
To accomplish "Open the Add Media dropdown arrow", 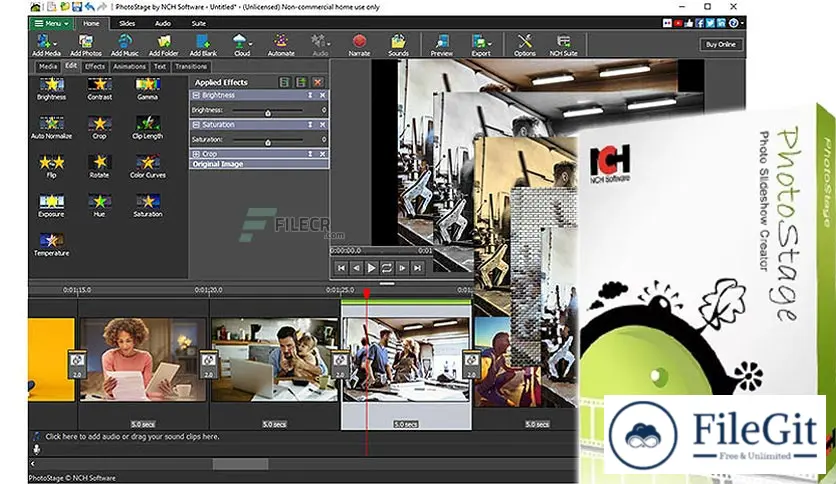I will pyautogui.click(x=55, y=44).
